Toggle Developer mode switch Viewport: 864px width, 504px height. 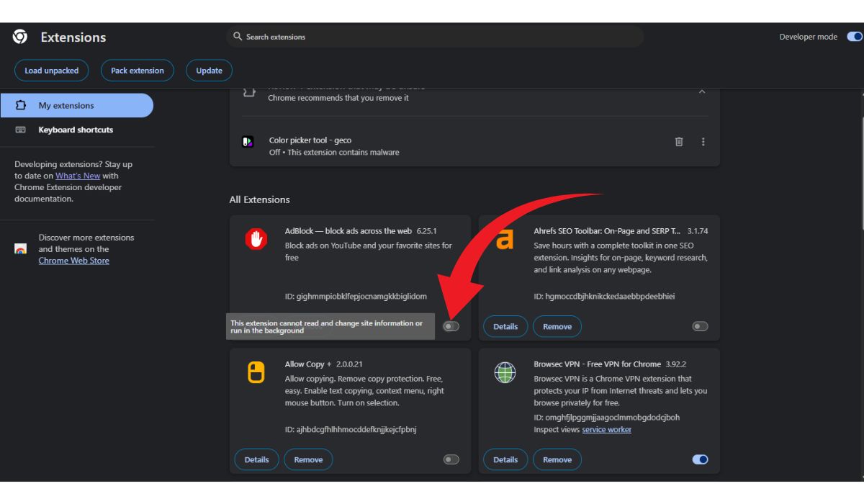(x=854, y=37)
